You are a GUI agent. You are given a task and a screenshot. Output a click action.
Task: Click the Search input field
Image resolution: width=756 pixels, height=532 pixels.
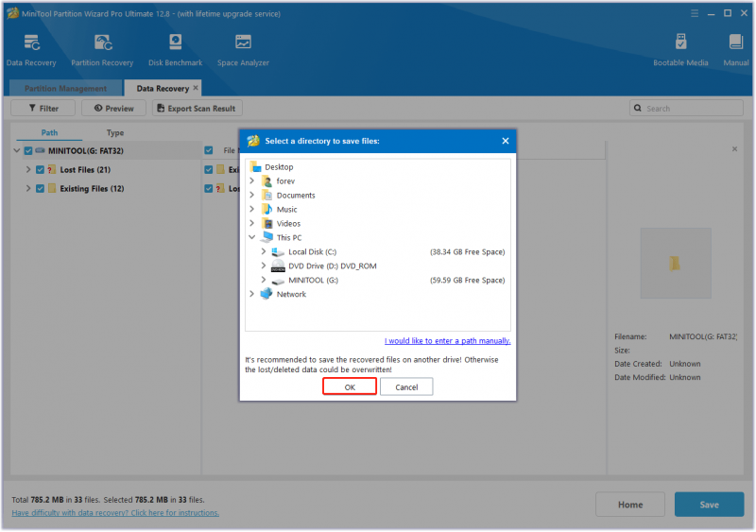click(686, 108)
